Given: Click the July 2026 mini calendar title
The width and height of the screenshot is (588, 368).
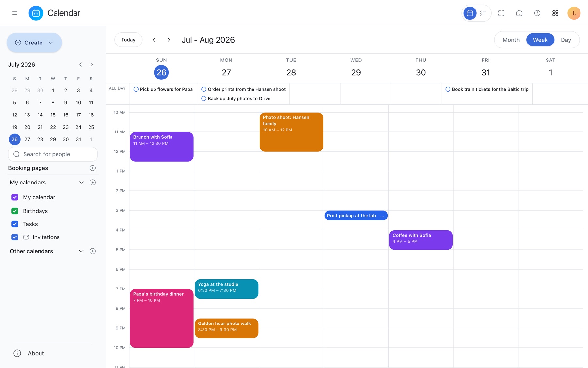Looking at the screenshot, I should 22,65.
